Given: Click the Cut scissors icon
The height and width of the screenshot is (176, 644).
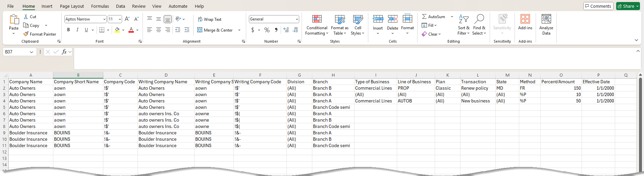Looking at the screenshot, I should coord(26,16).
